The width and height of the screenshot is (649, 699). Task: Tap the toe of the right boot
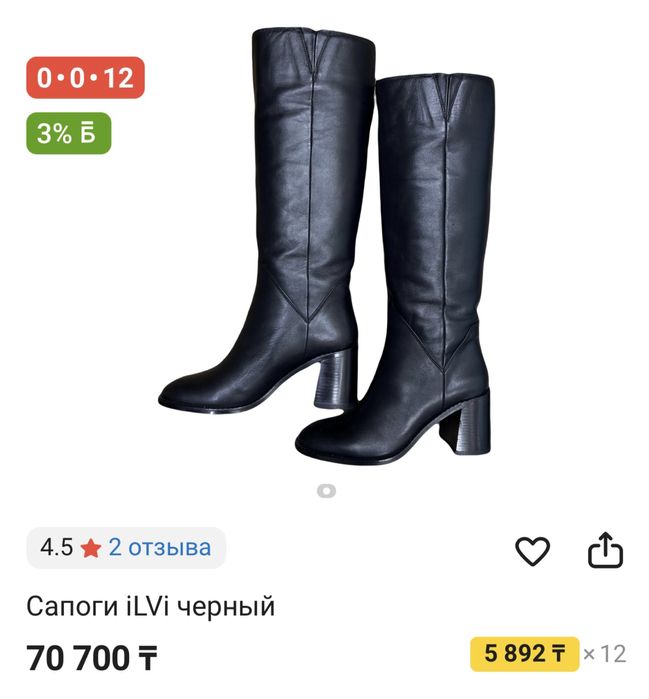(330, 439)
